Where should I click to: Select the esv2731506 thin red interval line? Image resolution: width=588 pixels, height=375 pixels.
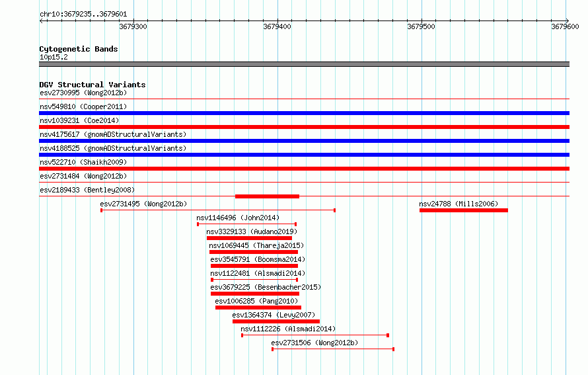click(333, 349)
